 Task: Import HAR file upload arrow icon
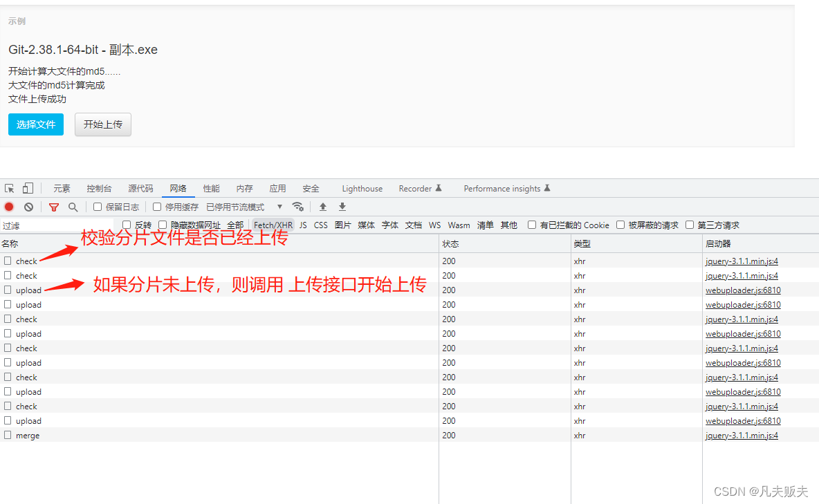coord(323,207)
